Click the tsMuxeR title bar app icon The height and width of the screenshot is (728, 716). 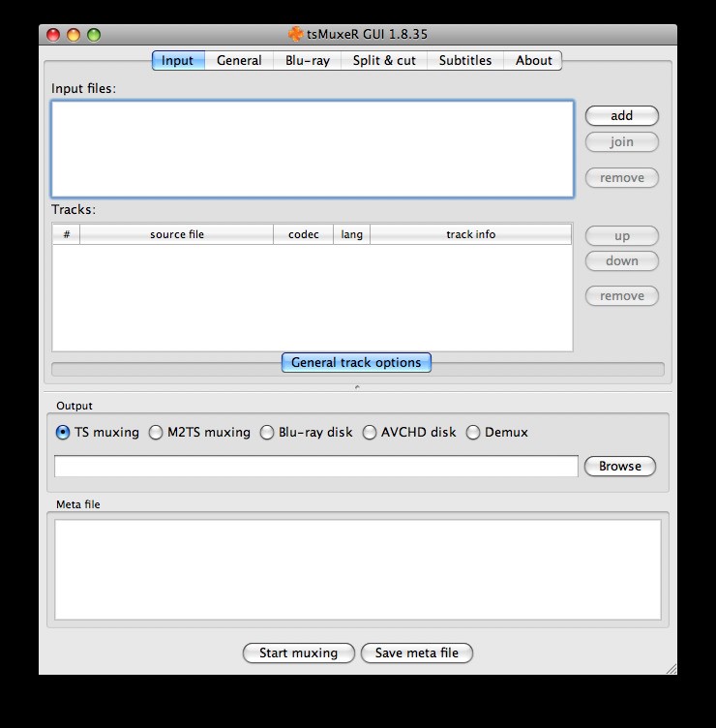coord(295,34)
